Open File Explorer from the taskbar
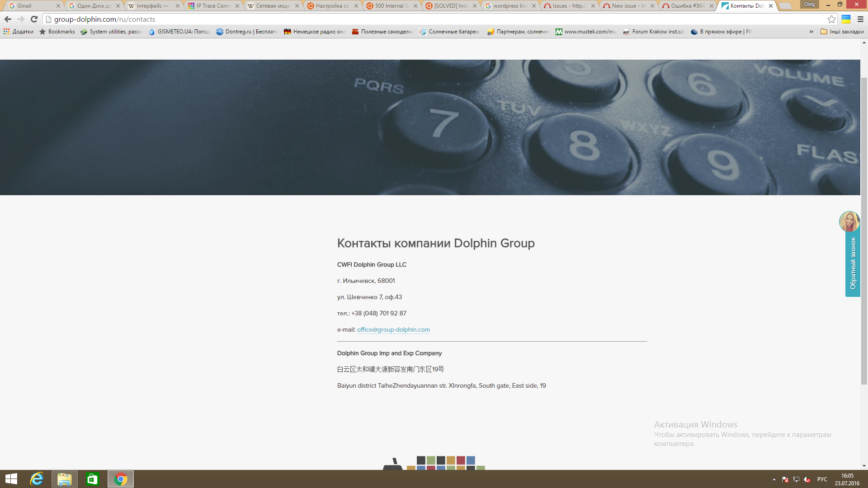This screenshot has height=488, width=868. pos(64,479)
